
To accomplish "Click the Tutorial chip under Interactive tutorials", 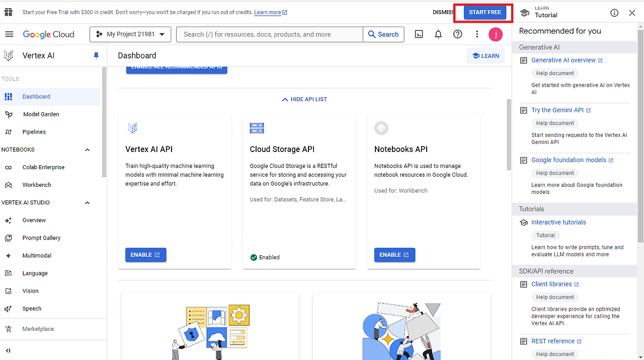I will click(545, 235).
